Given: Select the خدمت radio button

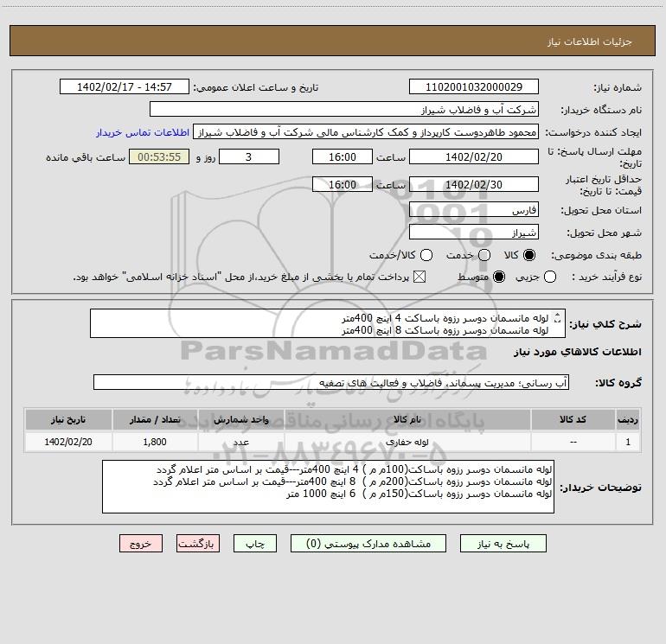Looking at the screenshot, I should click(x=484, y=255).
